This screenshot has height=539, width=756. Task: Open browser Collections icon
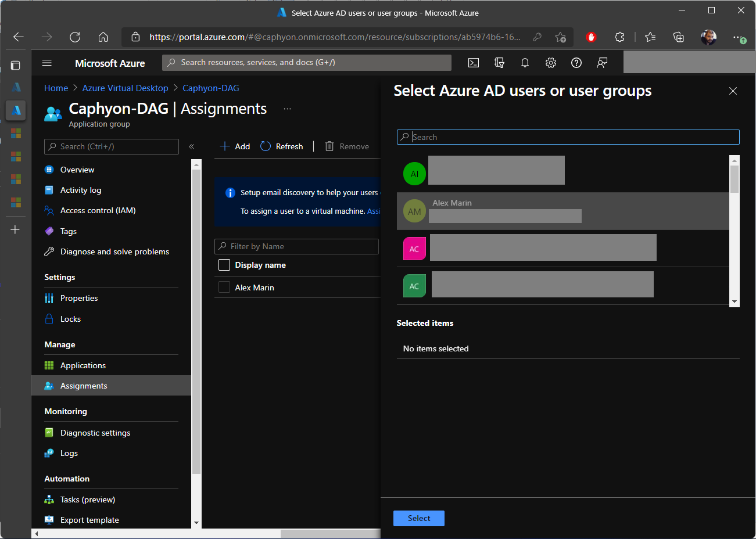point(678,37)
